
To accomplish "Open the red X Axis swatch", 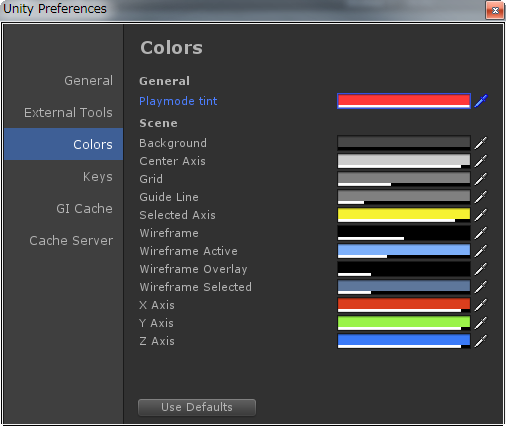I will click(404, 305).
